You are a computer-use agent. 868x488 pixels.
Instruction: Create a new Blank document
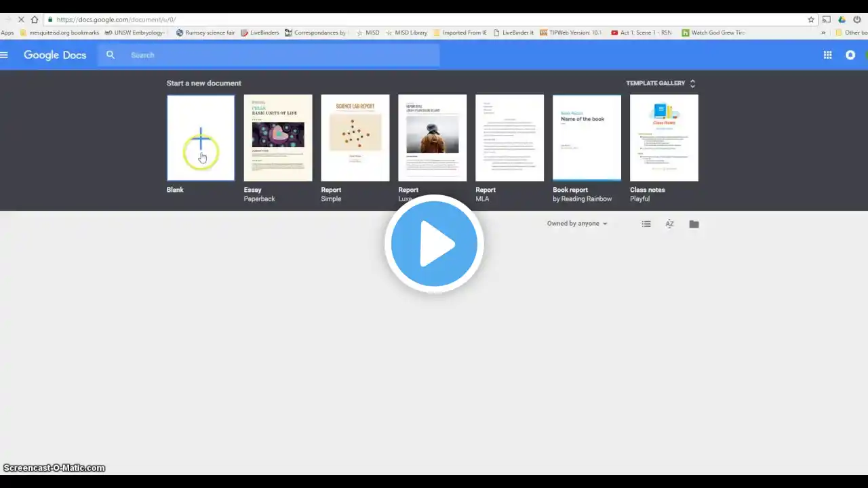(201, 138)
